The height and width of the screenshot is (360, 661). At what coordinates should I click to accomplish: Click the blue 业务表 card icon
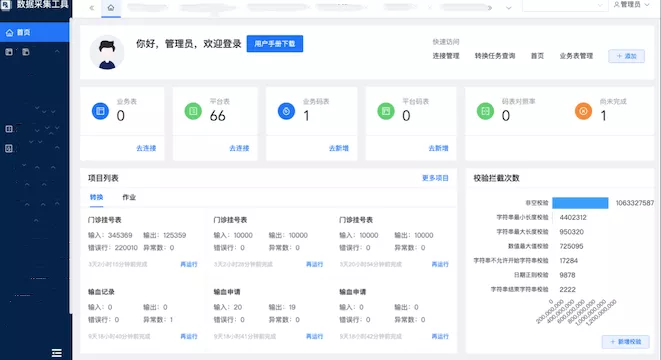[x=100, y=111]
